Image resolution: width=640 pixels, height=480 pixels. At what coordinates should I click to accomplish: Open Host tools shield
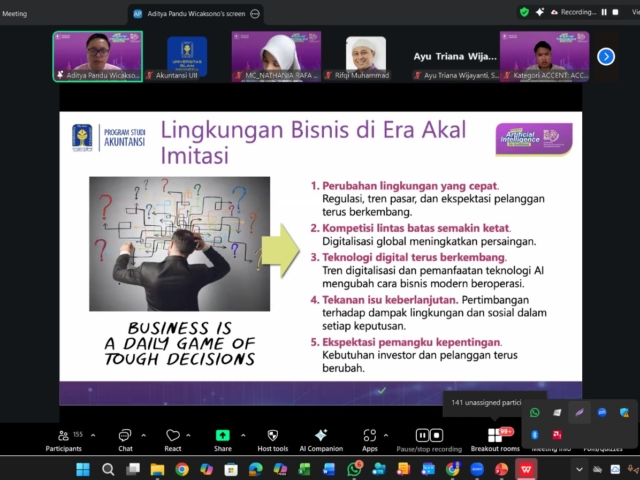[273, 440]
